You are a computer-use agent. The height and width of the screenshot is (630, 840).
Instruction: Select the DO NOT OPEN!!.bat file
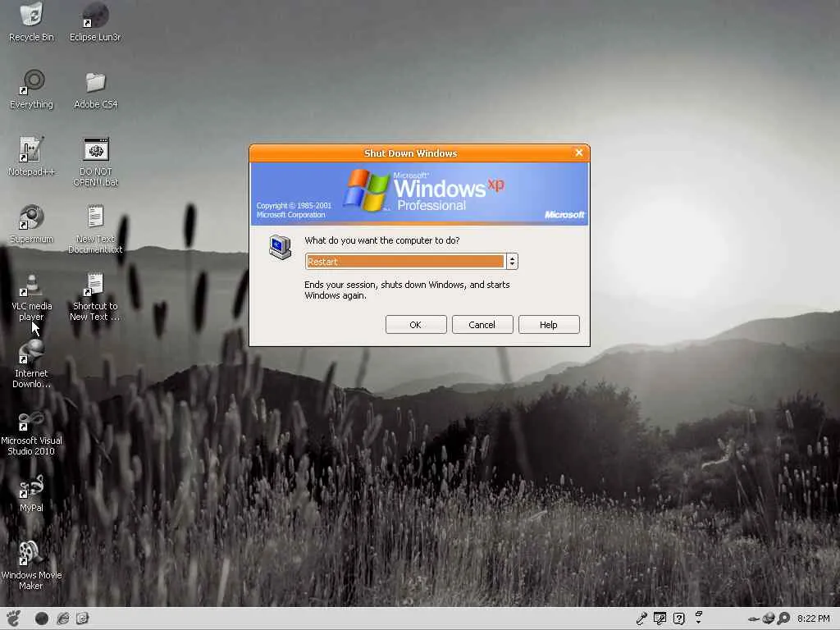[x=96, y=162]
